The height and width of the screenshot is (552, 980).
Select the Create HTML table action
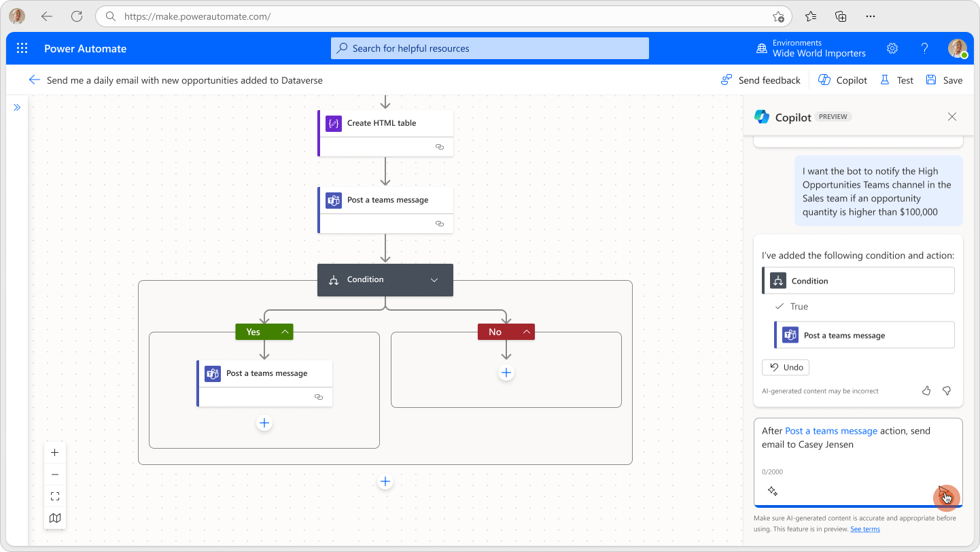point(385,133)
